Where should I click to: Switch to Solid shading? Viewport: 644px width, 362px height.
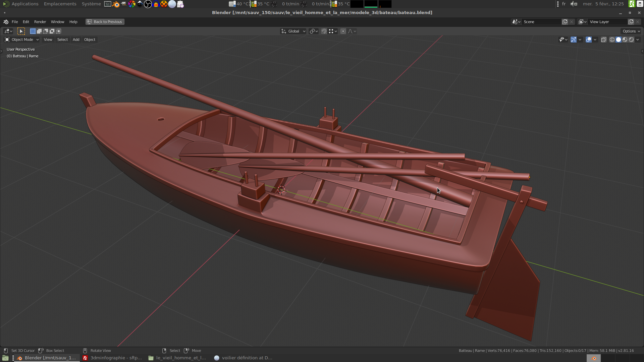[619, 40]
